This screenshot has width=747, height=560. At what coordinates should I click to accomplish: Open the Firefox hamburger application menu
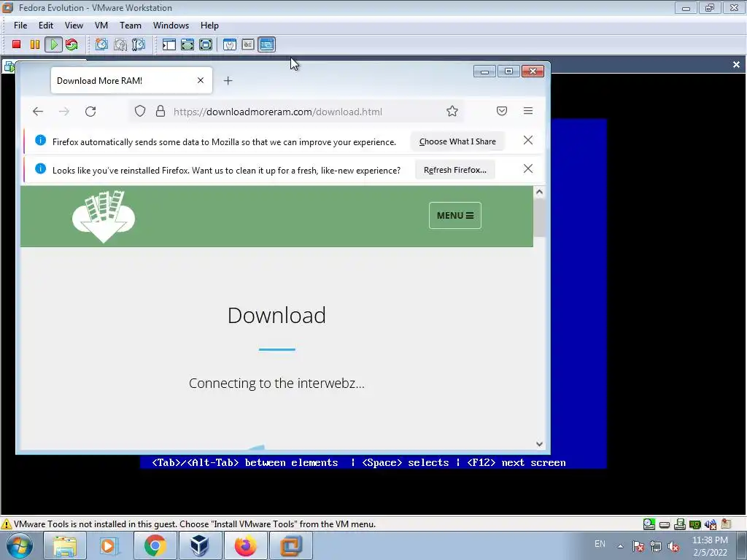point(528,111)
